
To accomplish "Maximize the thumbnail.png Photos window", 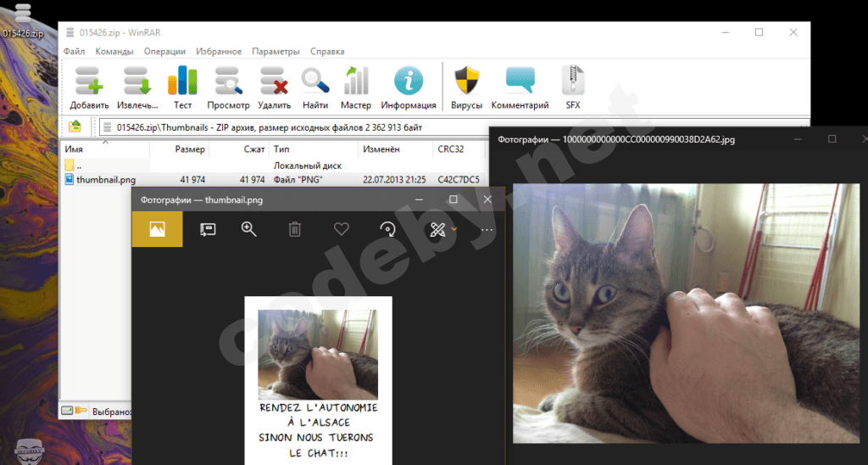I will click(453, 199).
